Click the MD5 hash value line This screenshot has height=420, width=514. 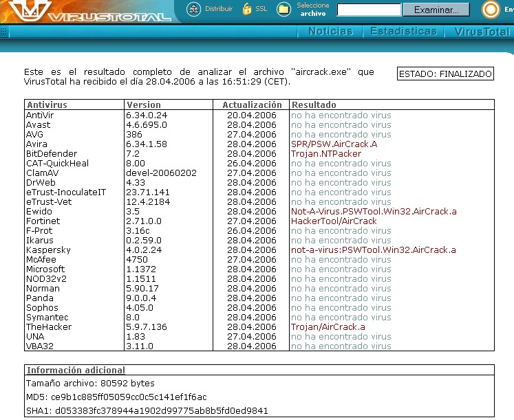pos(116,397)
